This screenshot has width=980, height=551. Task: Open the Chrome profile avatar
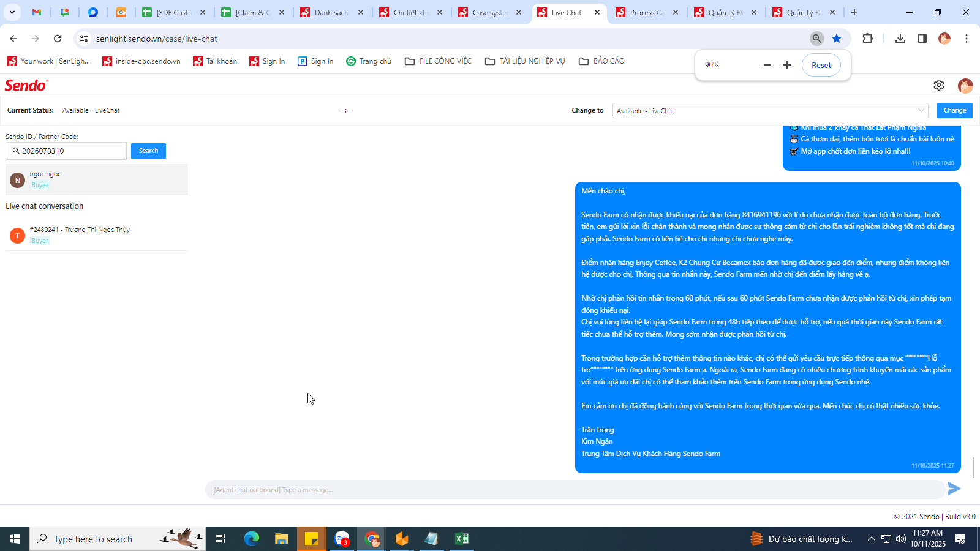944,39
